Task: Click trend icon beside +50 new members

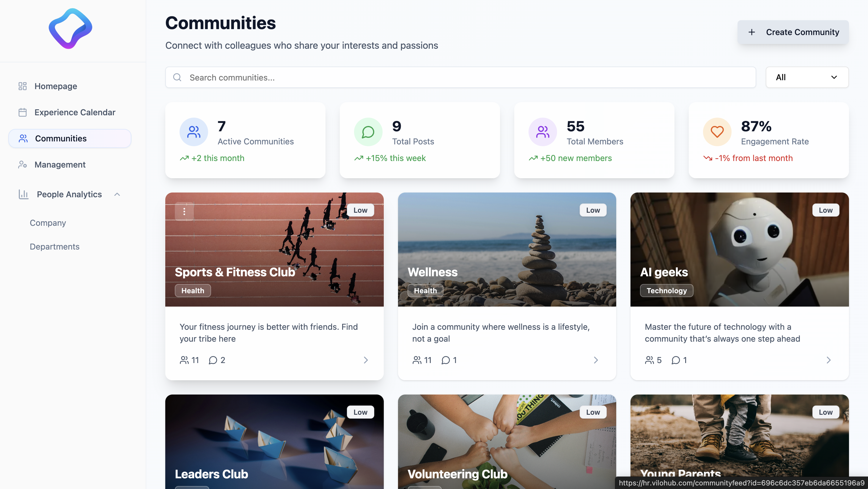Action: pos(533,158)
